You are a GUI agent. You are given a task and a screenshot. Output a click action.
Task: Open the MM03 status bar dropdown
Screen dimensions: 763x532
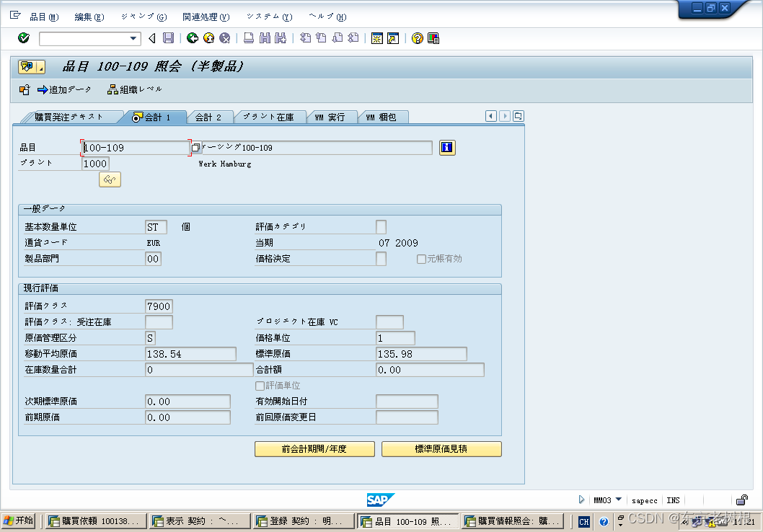pos(619,500)
